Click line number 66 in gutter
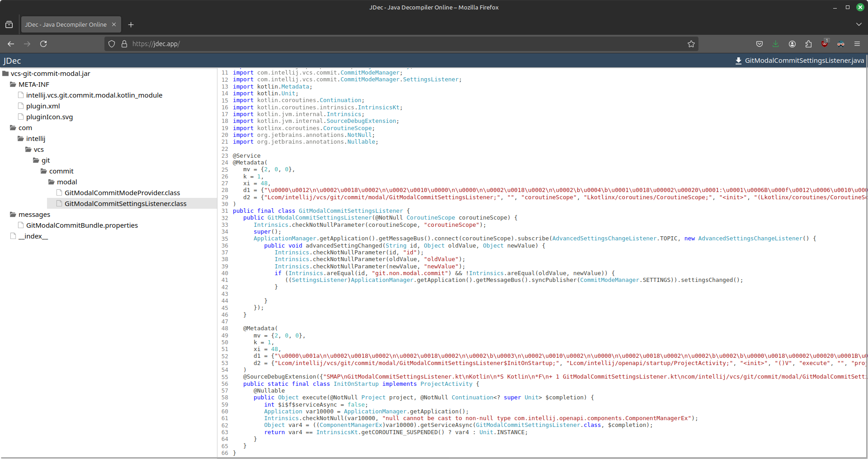 [225, 453]
